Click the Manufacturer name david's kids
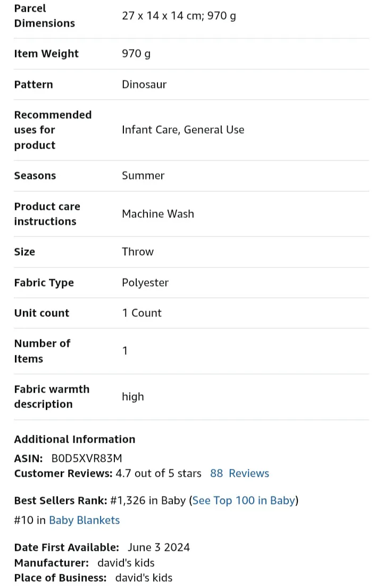383x588 pixels. pyautogui.click(x=126, y=563)
